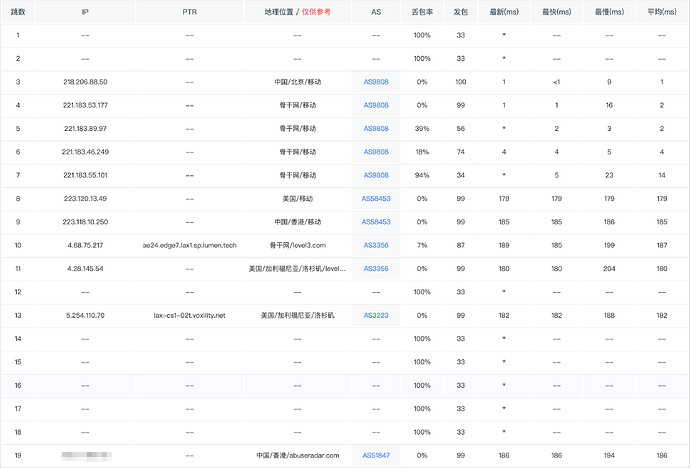Click sent-packets value 56
Image resolution: width=690 pixels, height=468 pixels.
click(x=460, y=128)
